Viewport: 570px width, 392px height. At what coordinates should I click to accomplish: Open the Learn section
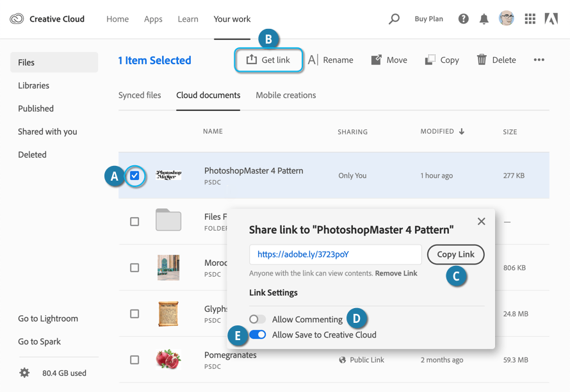[188, 19]
